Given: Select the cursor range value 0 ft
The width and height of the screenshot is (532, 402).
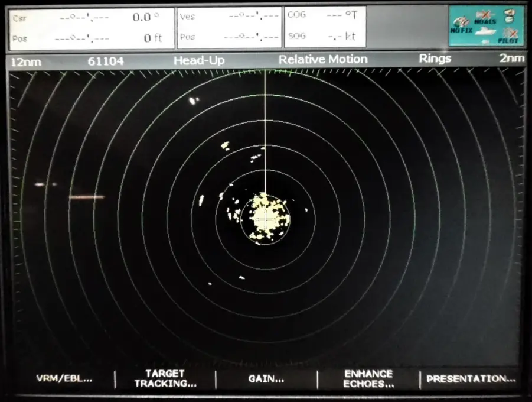Looking at the screenshot, I should click(x=153, y=38).
